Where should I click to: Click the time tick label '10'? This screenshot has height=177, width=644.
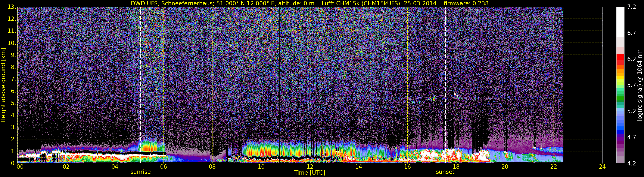[x=261, y=167]
